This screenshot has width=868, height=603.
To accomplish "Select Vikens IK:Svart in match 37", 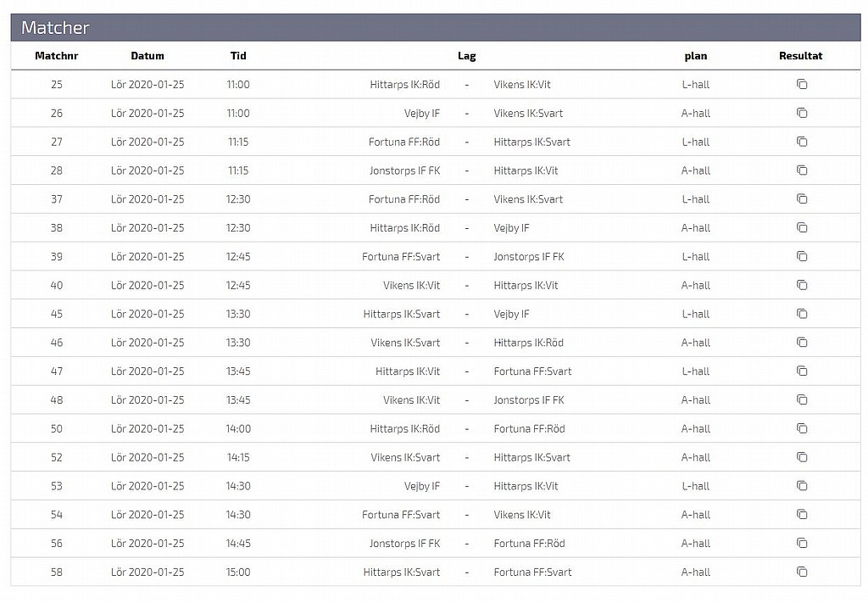I will click(x=528, y=199).
